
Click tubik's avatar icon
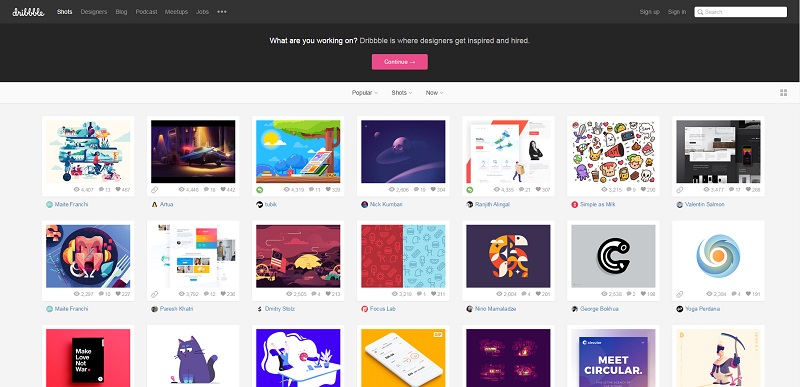click(259, 204)
